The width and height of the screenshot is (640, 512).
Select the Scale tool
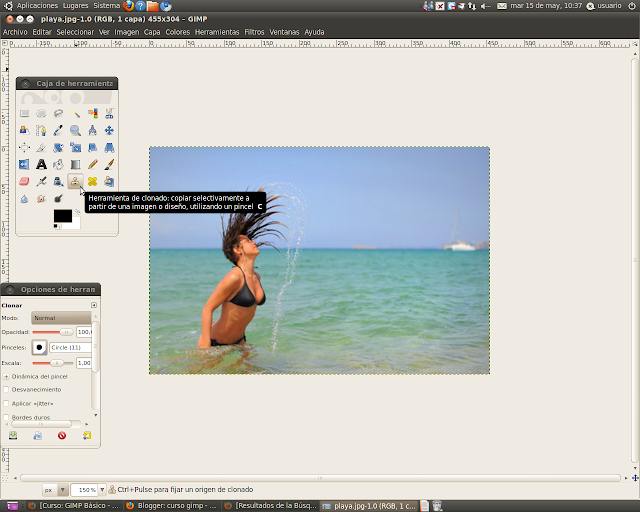click(x=76, y=147)
